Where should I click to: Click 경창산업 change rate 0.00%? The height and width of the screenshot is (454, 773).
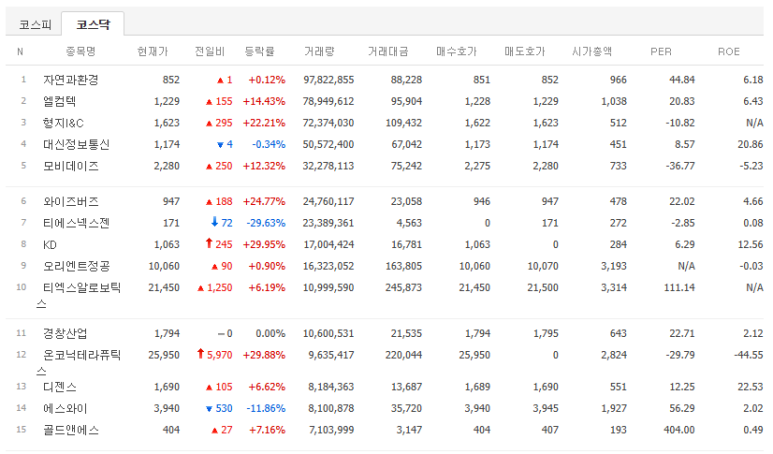270,334
